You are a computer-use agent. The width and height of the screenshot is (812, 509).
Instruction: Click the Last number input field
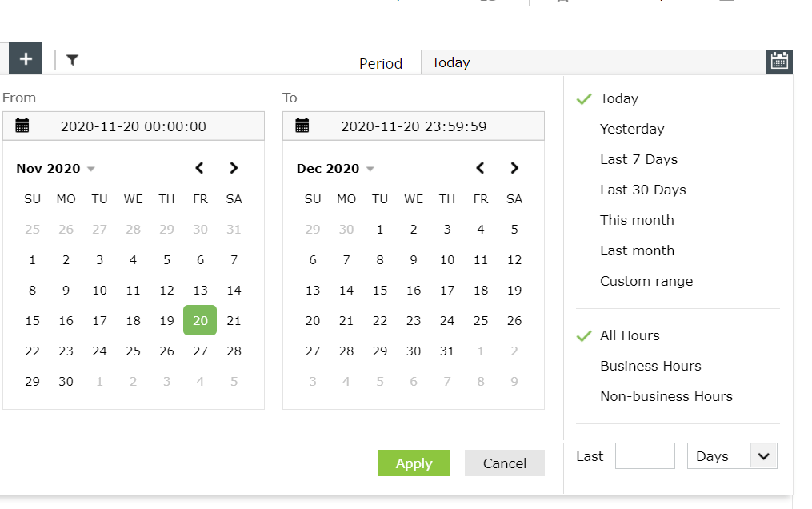(x=645, y=456)
